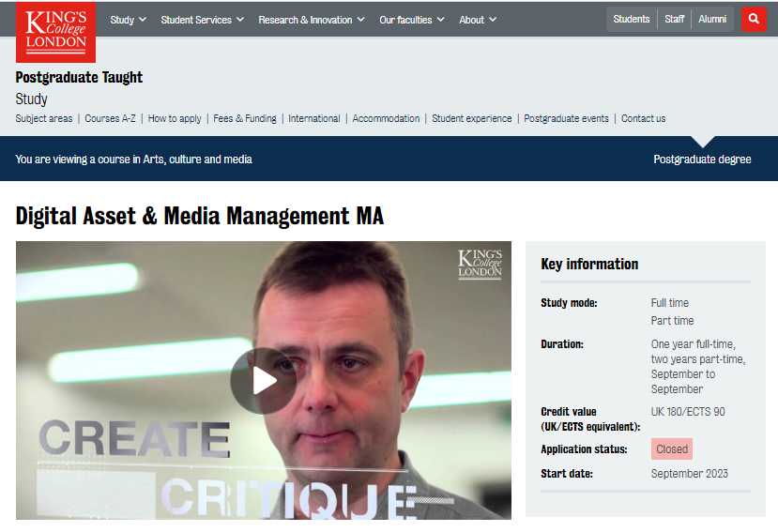Go to the International section
Screen dimensions: 778x532
click(x=314, y=119)
